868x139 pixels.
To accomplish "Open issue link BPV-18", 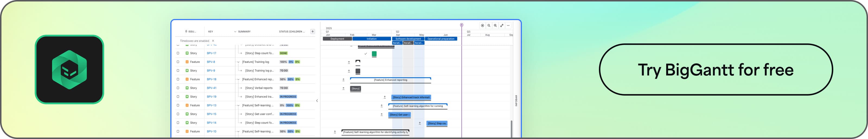I will (x=212, y=79).
